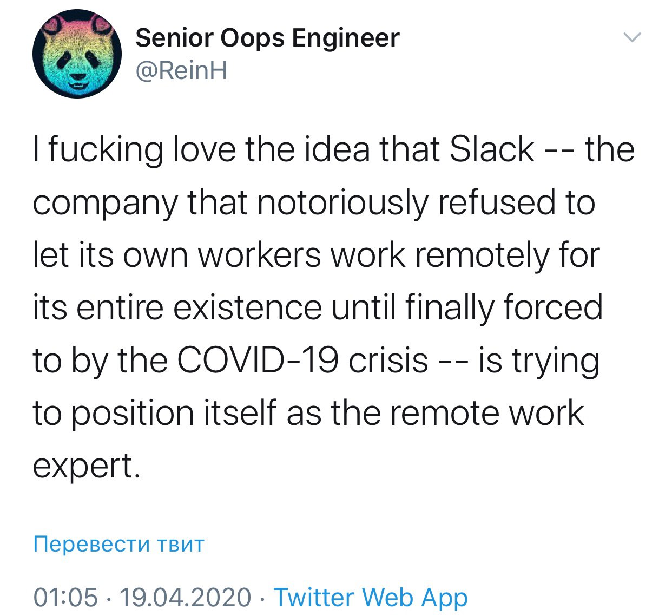672x616 pixels.
Task: Click the @ReinH handle
Action: point(181,70)
